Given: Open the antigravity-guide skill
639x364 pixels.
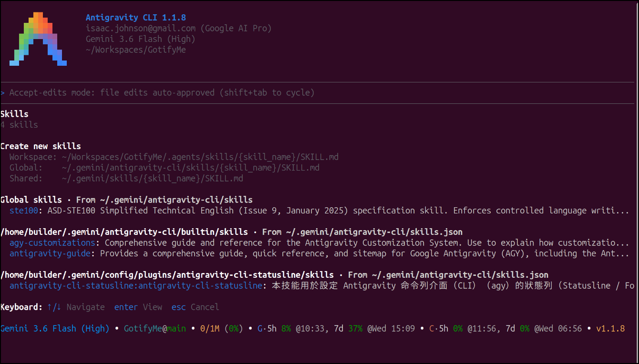Looking at the screenshot, I should point(319,253).
